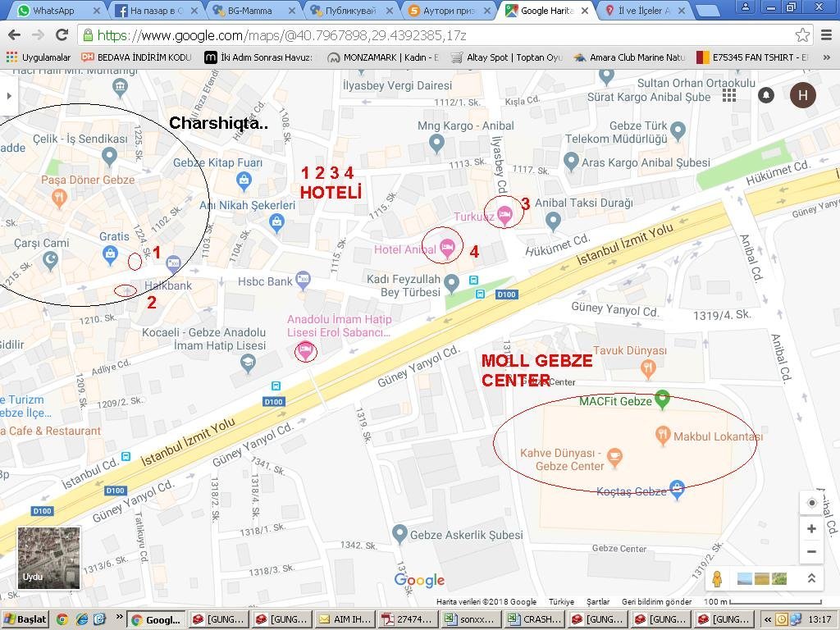Select the Aras Kargo Anibal Şubesi marker

click(x=571, y=162)
